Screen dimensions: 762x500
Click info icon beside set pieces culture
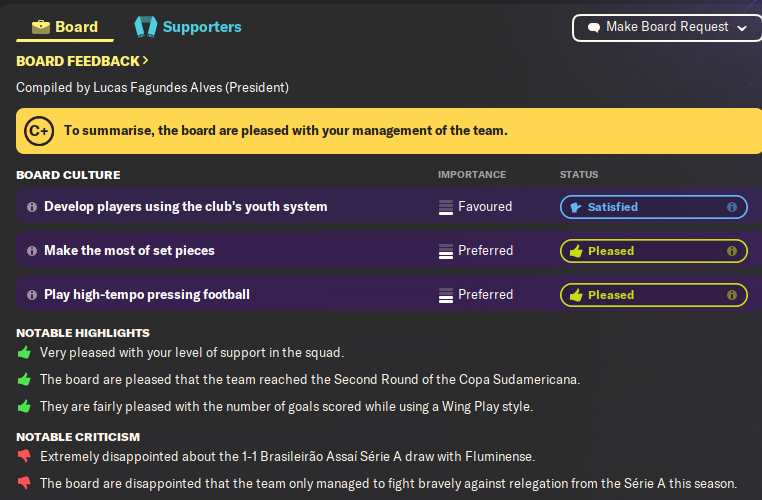[x=32, y=251]
